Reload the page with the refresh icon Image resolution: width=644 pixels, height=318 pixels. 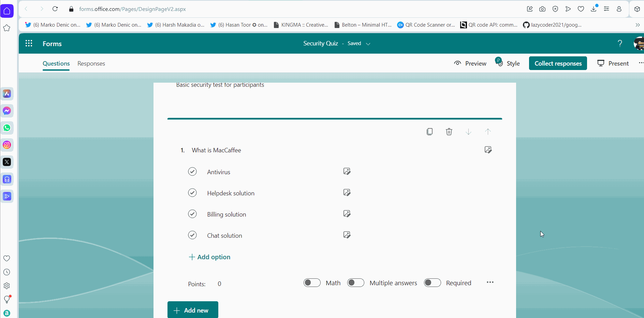55,9
